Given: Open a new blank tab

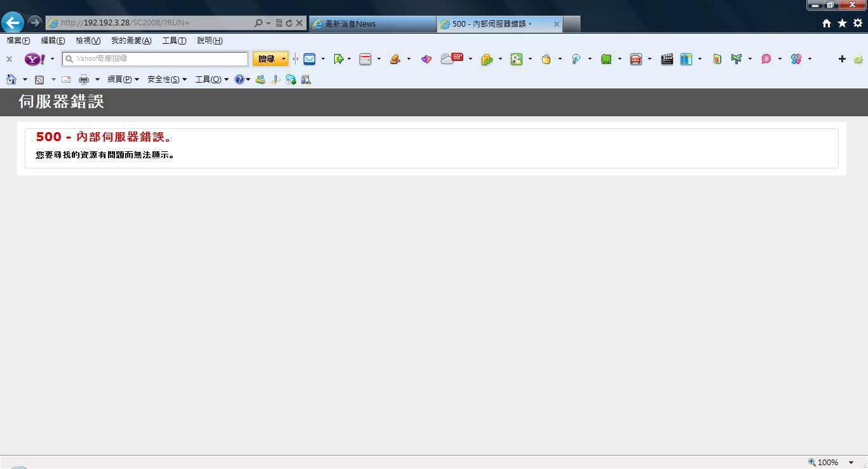Looking at the screenshot, I should pyautogui.click(x=571, y=24).
